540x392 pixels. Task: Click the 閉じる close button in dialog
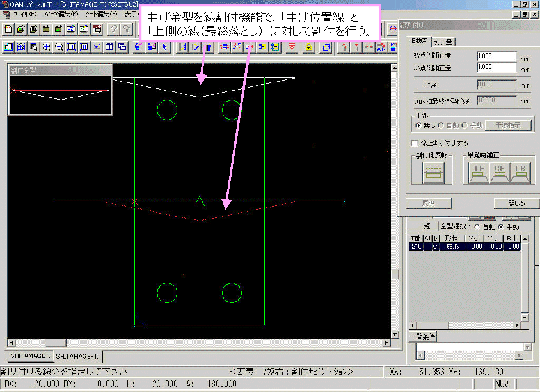tap(516, 203)
